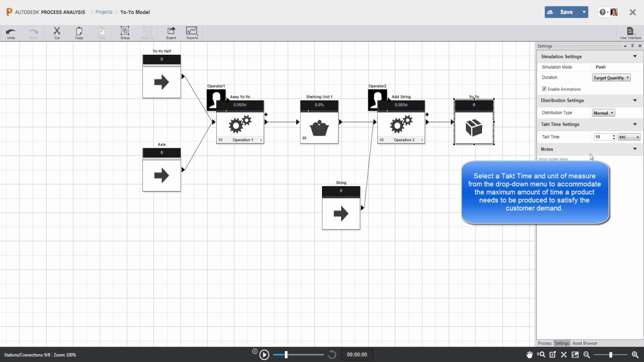Open the Duration Target Quantity dropdown
This screenshot has height=362, width=644.
pos(611,77)
